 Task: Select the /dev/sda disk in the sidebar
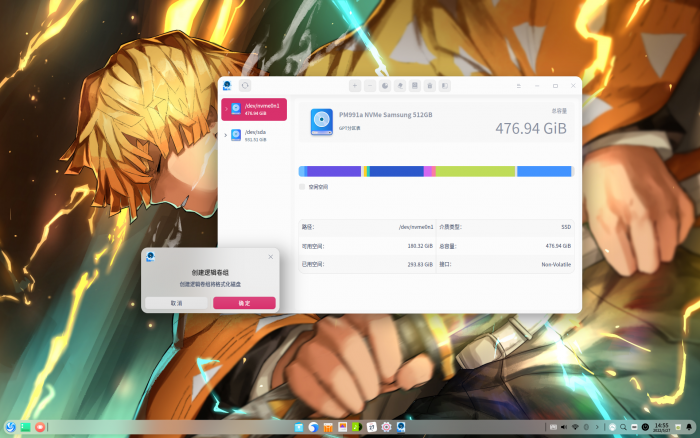click(255, 135)
